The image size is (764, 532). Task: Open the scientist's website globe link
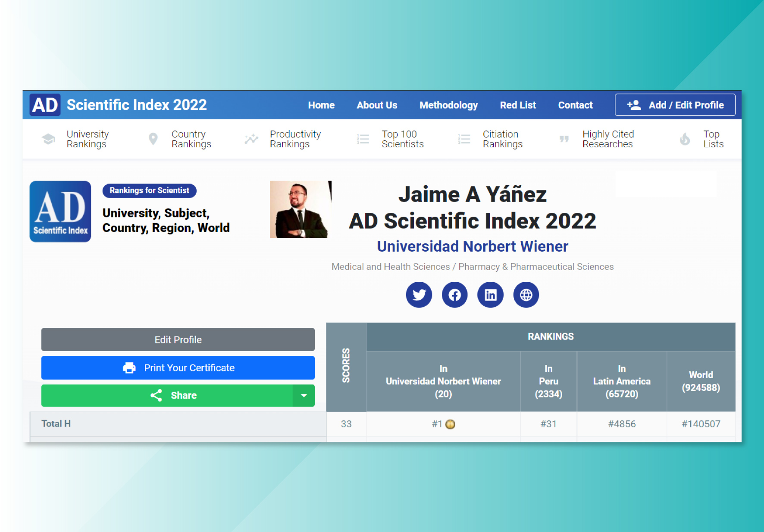point(526,295)
